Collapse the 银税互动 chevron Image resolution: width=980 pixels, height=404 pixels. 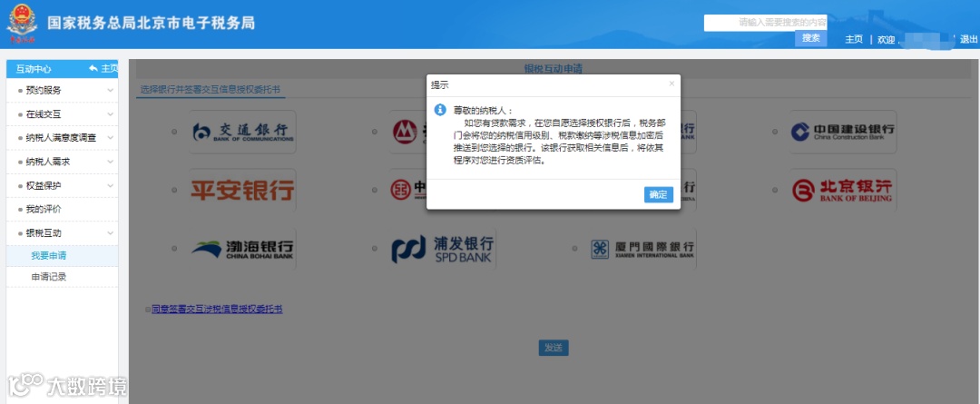[x=111, y=232]
